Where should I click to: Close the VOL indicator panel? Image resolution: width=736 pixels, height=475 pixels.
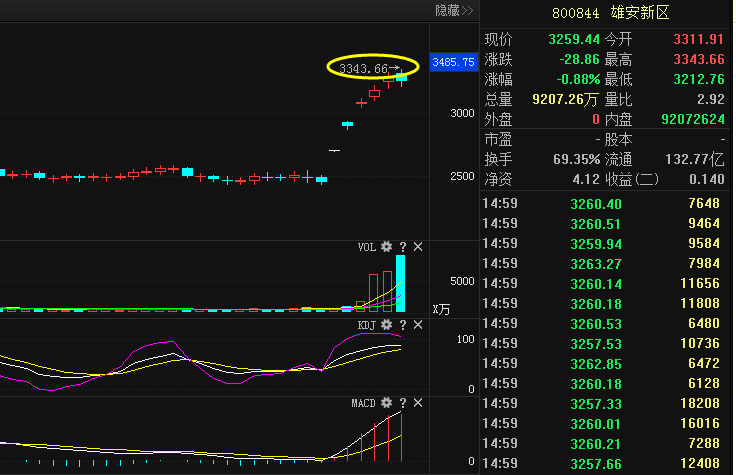418,246
